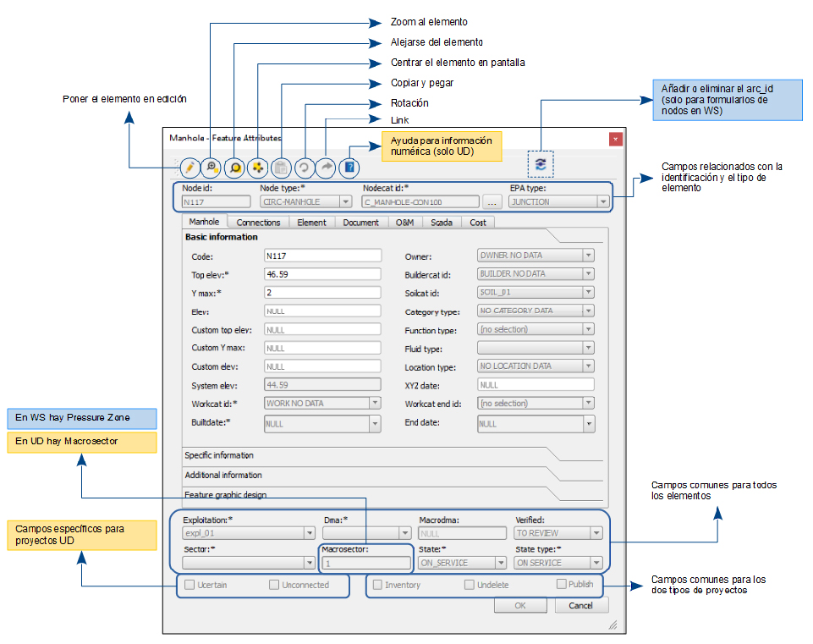Viewport: 813px width, 644px height.
Task: Open the State type dropdown
Action: tap(558, 563)
